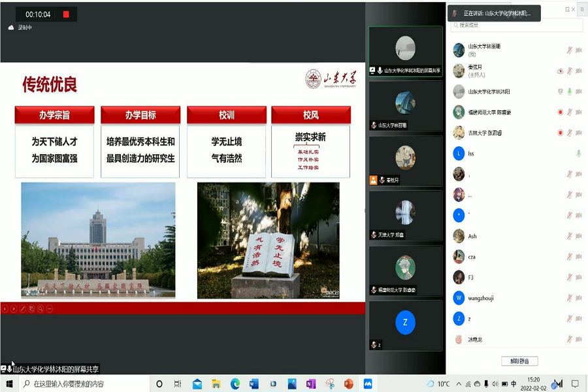This screenshot has height=392, width=588.
Task: Click the stone book monument photo
Action: (269, 240)
